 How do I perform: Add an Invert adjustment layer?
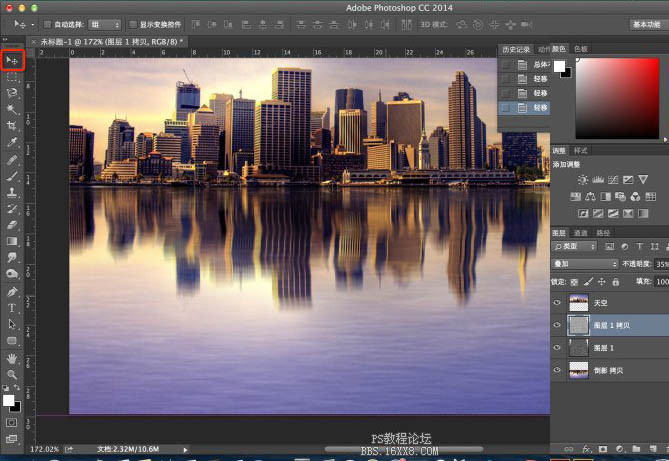click(583, 213)
